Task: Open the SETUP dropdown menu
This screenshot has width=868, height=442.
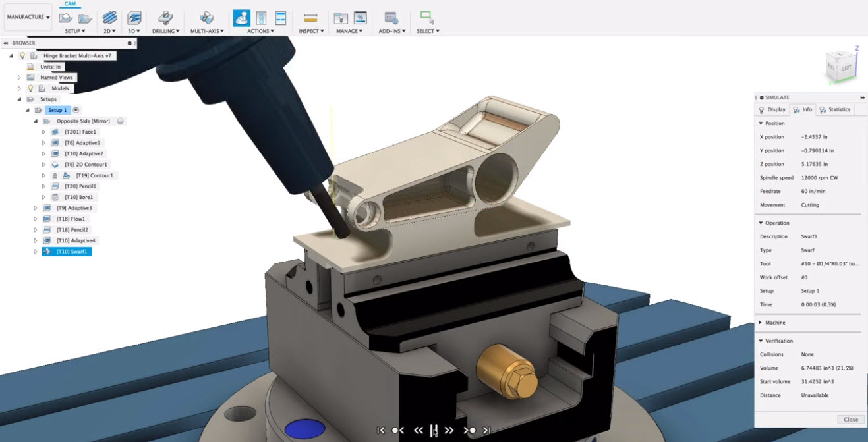Action: [x=74, y=31]
